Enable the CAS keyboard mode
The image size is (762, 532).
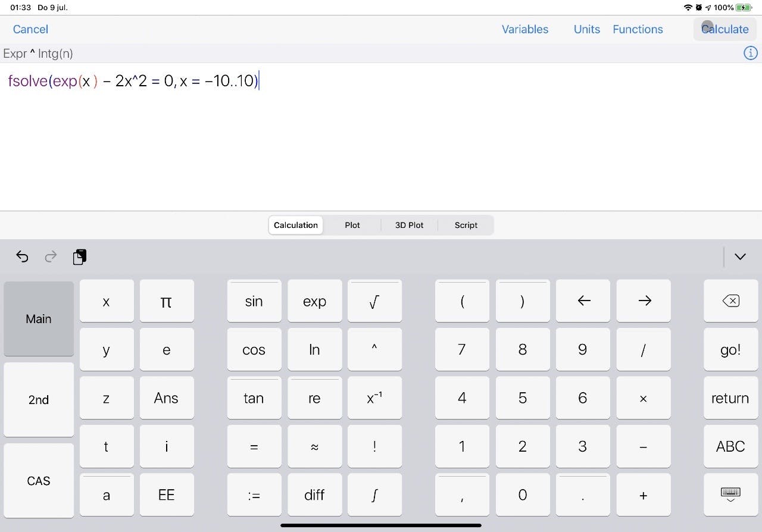pos(38,481)
